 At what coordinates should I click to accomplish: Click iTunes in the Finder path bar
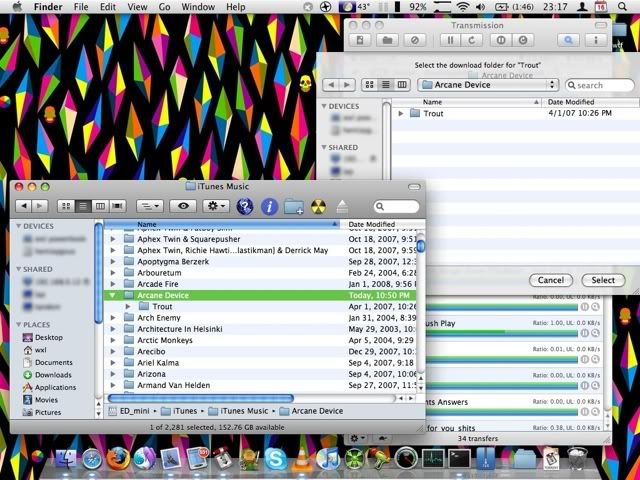click(179, 411)
